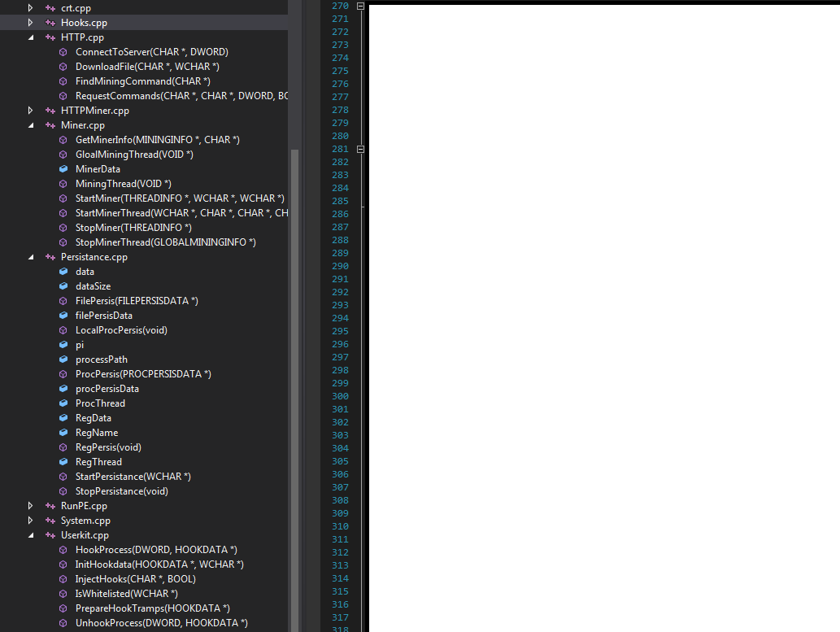Click the GetMinerInfo function icon
This screenshot has height=632, width=840.
pyautogui.click(x=63, y=140)
